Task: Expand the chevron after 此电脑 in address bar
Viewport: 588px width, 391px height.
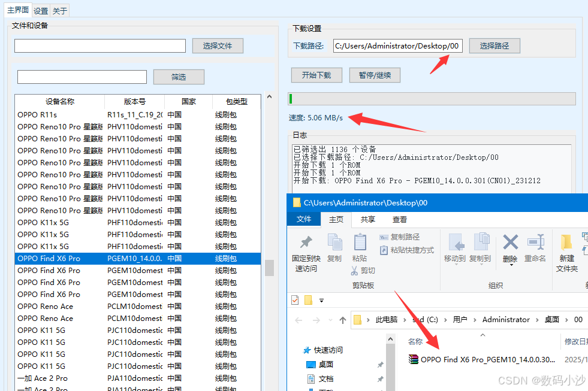Action: click(405, 320)
